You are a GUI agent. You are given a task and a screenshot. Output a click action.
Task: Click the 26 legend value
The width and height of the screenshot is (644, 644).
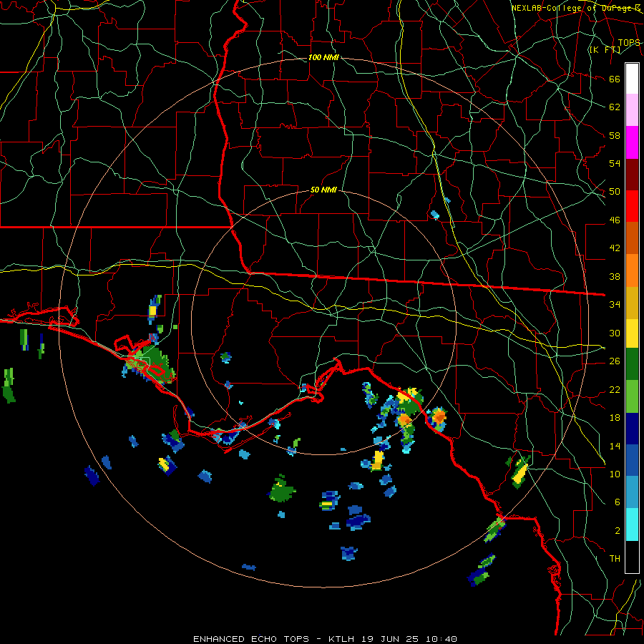(615, 361)
